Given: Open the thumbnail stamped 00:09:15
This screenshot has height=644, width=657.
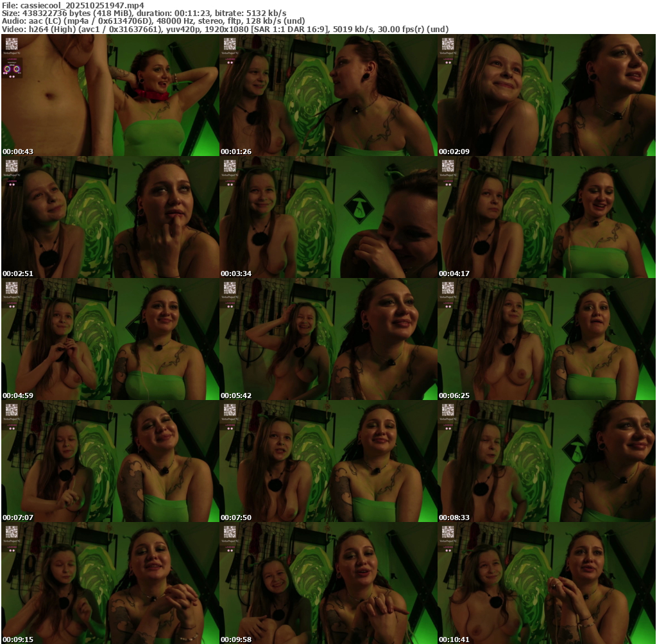Looking at the screenshot, I should point(110,583).
